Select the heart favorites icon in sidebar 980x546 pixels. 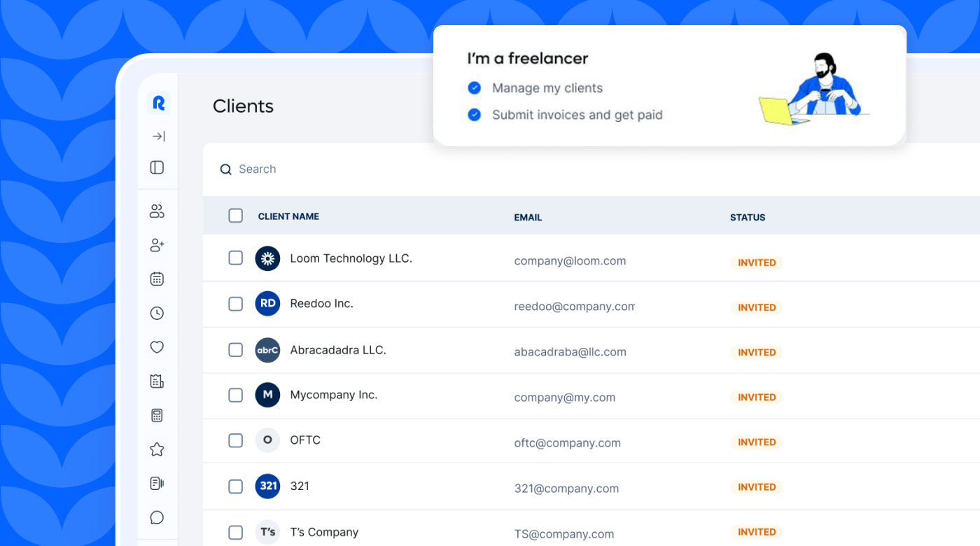[x=156, y=346]
